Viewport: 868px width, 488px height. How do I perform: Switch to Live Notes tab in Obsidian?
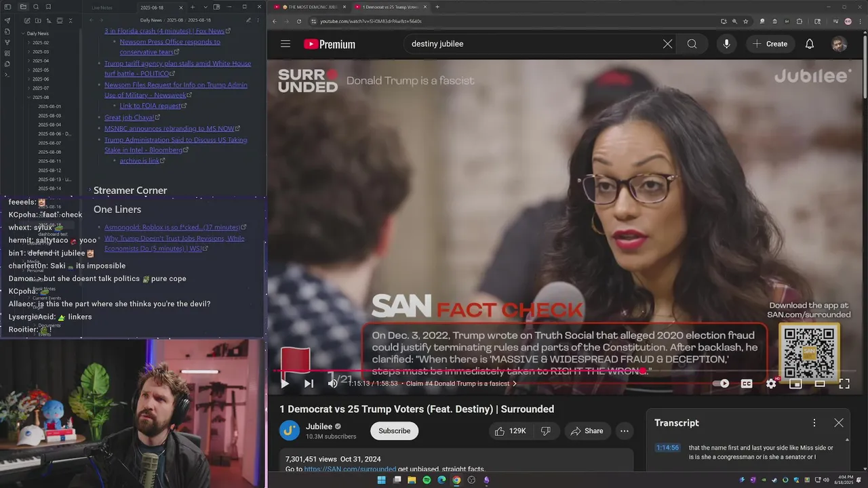click(102, 7)
